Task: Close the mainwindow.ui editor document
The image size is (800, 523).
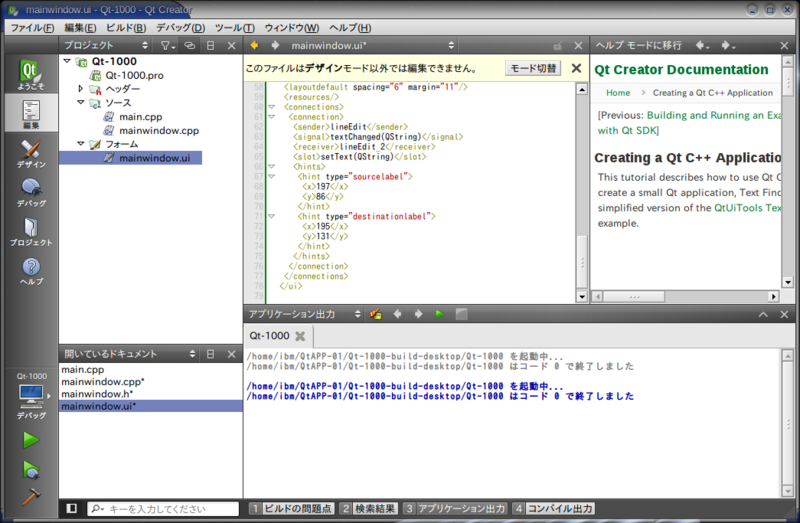Action: tap(578, 45)
